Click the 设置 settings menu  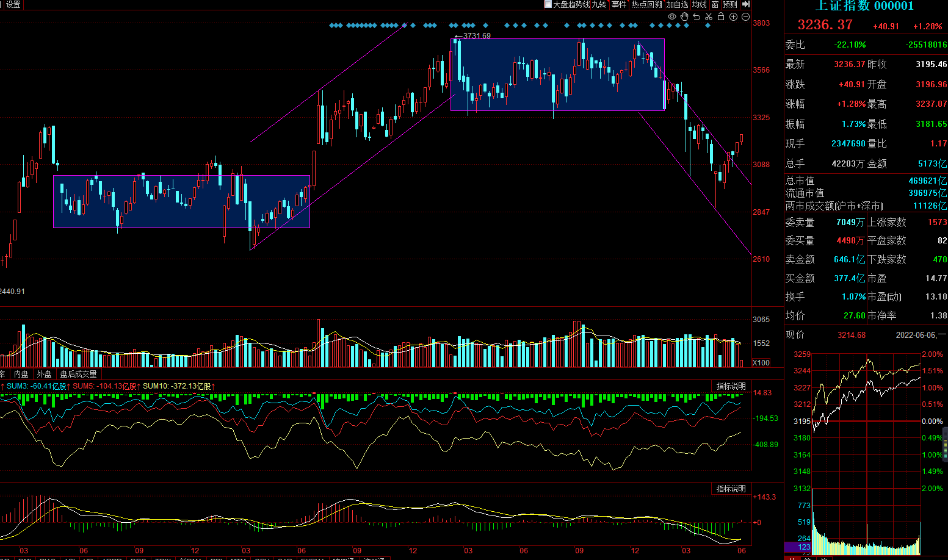click(x=13, y=4)
